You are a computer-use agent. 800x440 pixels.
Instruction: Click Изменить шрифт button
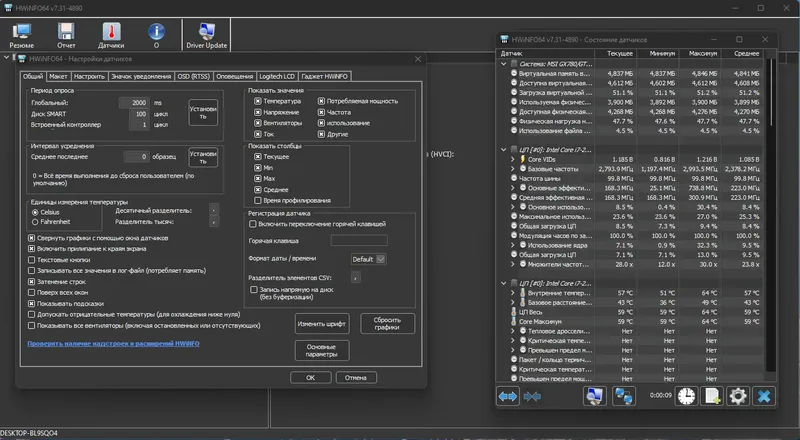[322, 324]
